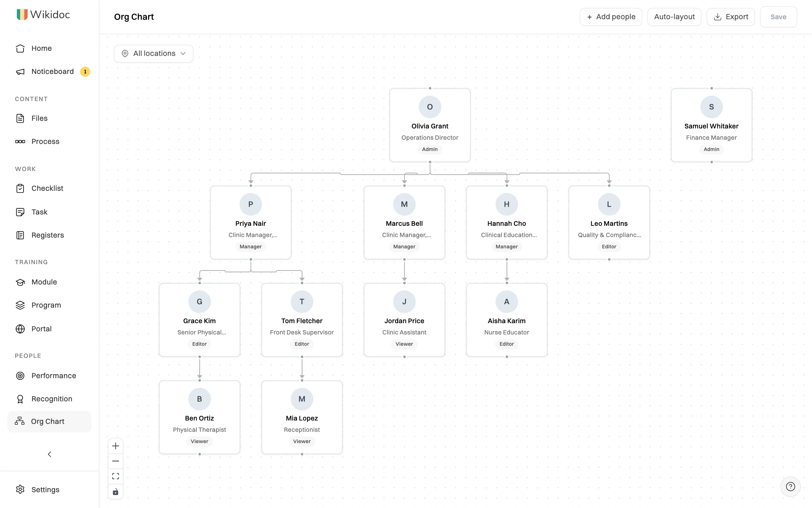Click the Save button
The image size is (812, 508).
(x=778, y=17)
